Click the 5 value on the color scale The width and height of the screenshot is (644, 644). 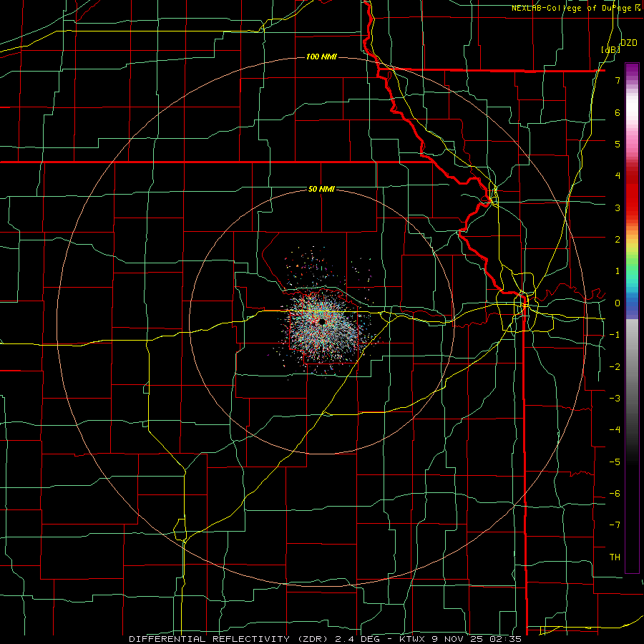[618, 144]
